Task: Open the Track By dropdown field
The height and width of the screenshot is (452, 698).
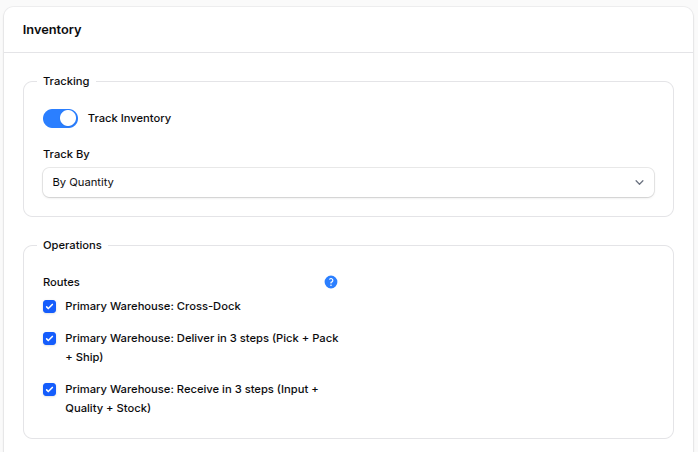Action: [348, 182]
